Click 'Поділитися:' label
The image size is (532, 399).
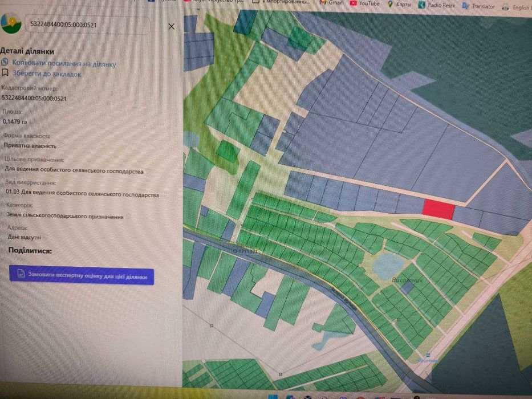click(x=30, y=251)
